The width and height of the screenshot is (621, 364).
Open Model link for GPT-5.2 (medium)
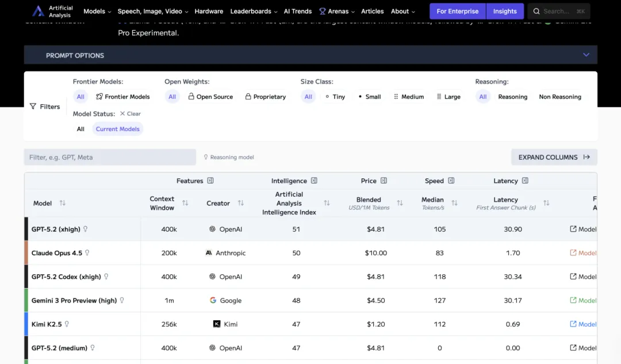click(583, 348)
